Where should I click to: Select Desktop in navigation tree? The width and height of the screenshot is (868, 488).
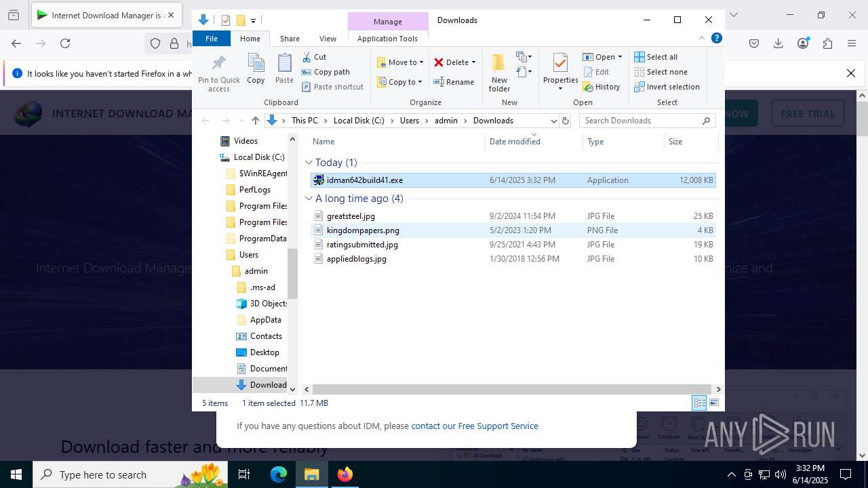pyautogui.click(x=264, y=352)
